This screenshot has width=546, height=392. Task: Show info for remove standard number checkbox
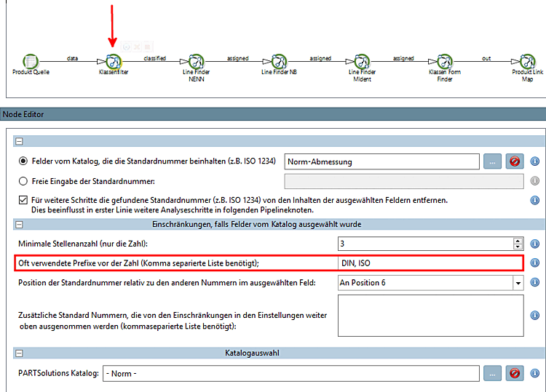point(535,200)
